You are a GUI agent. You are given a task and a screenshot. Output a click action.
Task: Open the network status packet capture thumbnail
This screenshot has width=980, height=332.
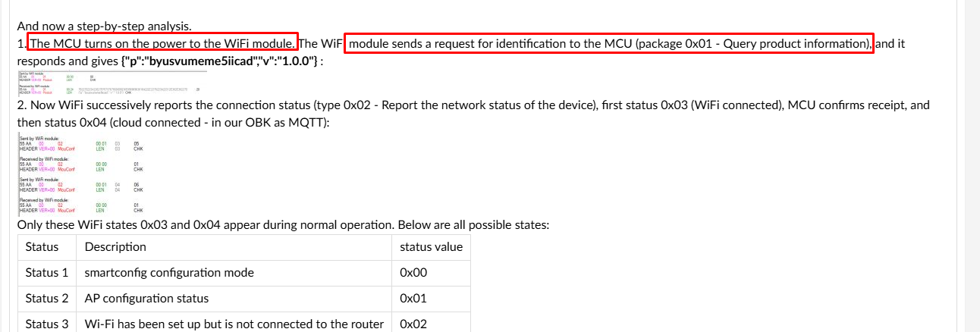(x=80, y=174)
